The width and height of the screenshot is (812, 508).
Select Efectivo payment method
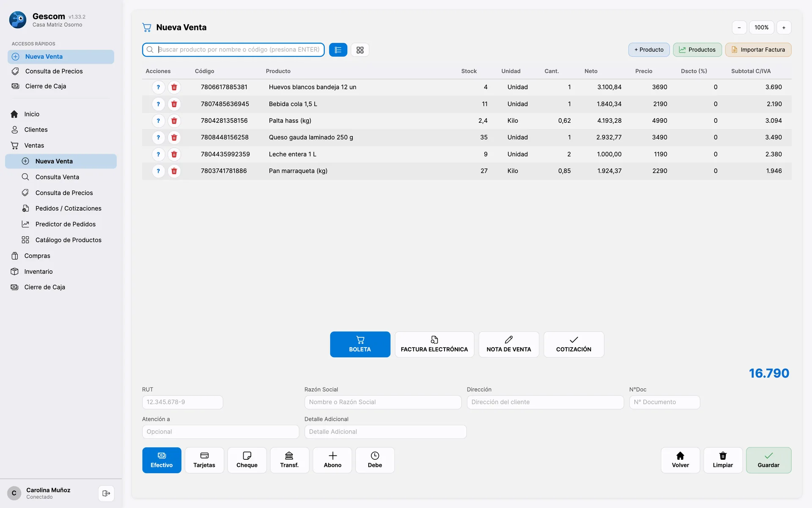[x=162, y=460]
